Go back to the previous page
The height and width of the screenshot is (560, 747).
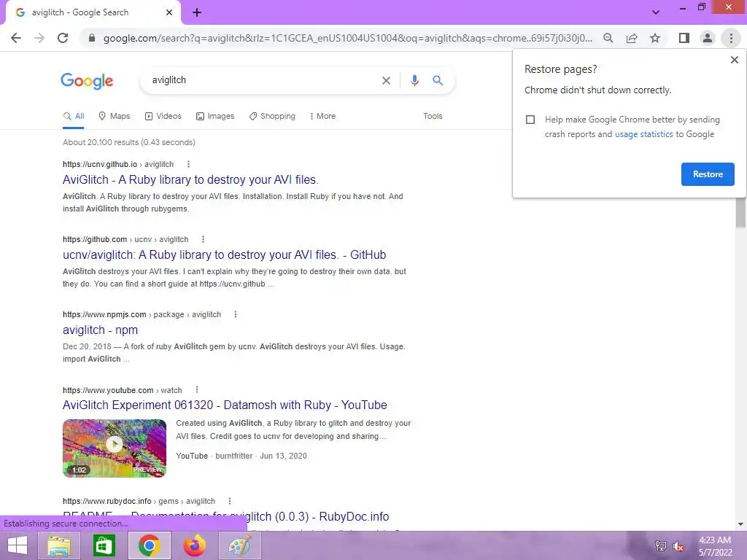pos(16,38)
